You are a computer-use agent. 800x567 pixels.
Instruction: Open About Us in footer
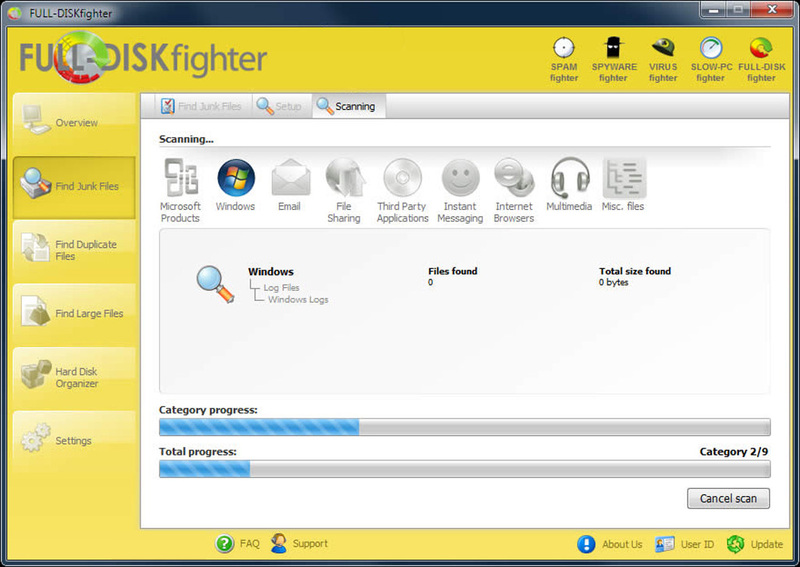click(610, 544)
